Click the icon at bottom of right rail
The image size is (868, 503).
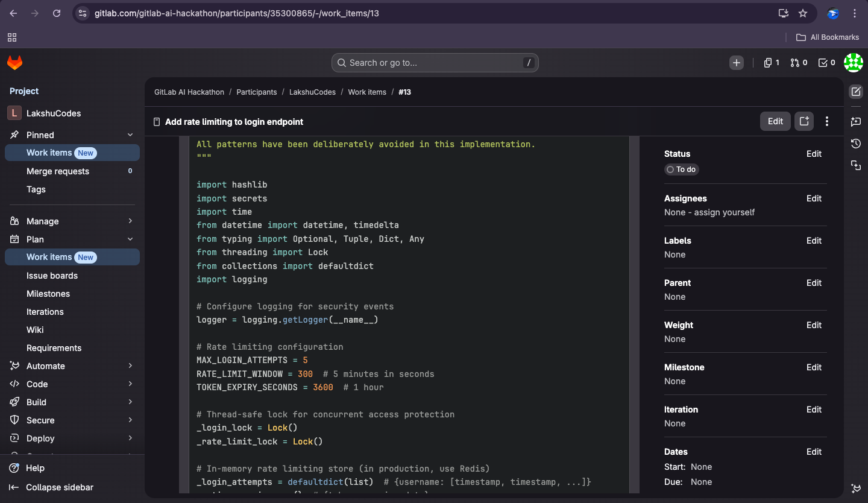(x=856, y=488)
